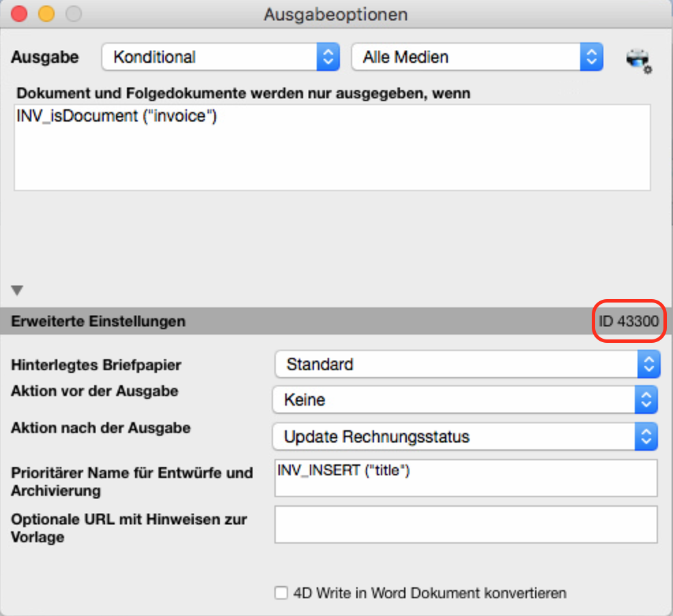This screenshot has height=616, width=673.
Task: Open the Aktion vor der Ausgabe dropdown
Action: [x=465, y=400]
